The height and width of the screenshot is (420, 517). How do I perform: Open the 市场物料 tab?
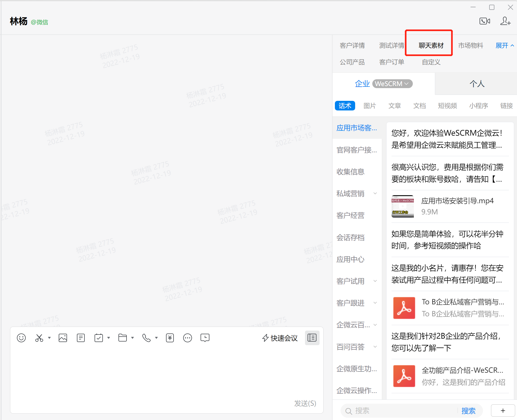471,45
